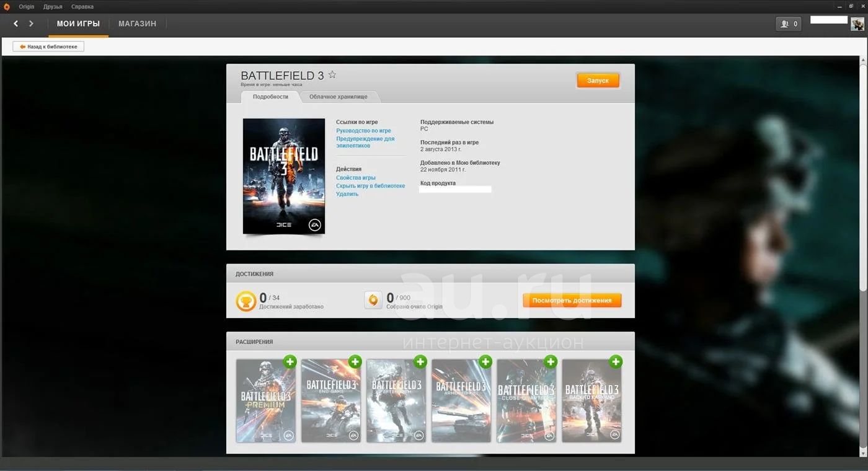Click the ДОСТИЖЕНИЯ section header
This screenshot has width=868, height=471.
[254, 274]
